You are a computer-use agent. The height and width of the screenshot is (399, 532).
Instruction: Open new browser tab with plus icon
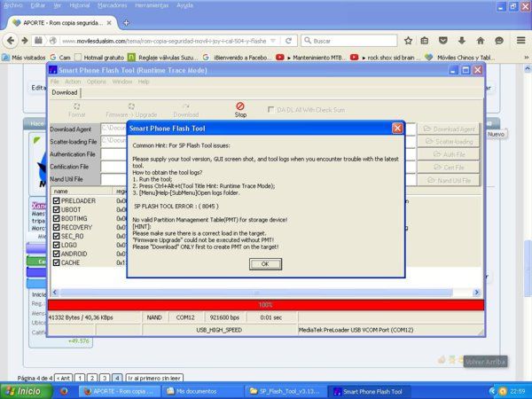pyautogui.click(x=126, y=23)
